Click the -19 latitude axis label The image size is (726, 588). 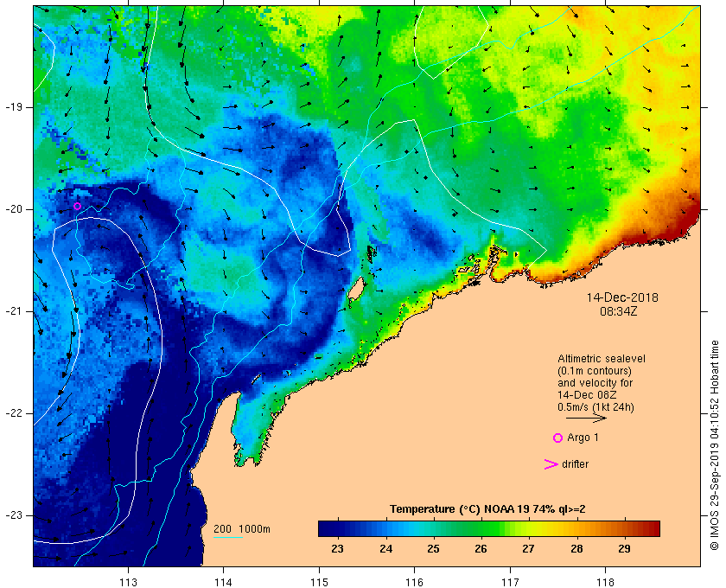pos(14,107)
